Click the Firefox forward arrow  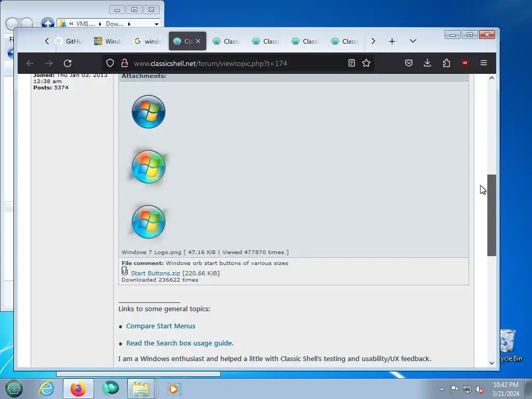pos(49,63)
